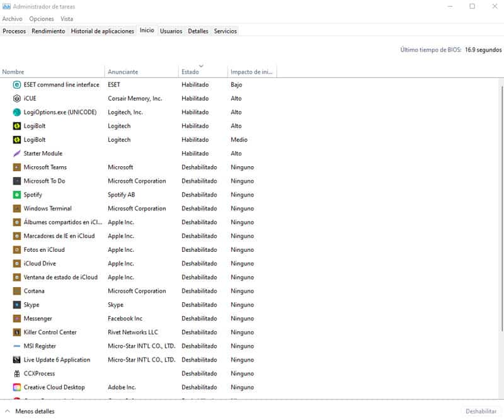Click the Administrador de tareas title bar icon

[6, 6]
